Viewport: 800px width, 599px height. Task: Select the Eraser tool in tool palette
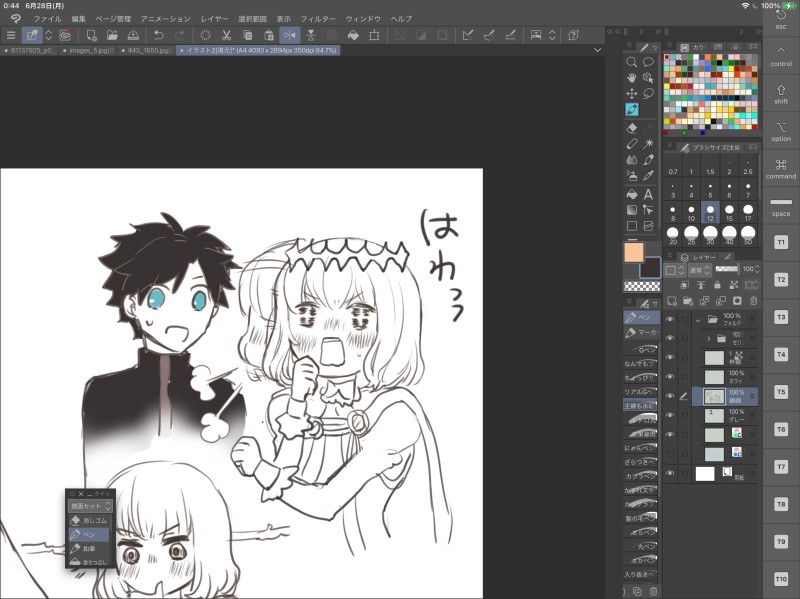632,129
